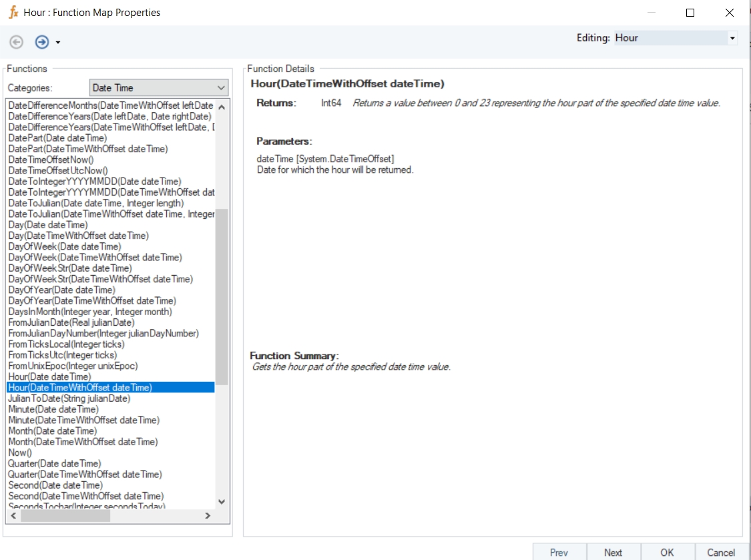This screenshot has height=560, width=751.
Task: Click the back navigation arrow icon
Action: (x=16, y=42)
